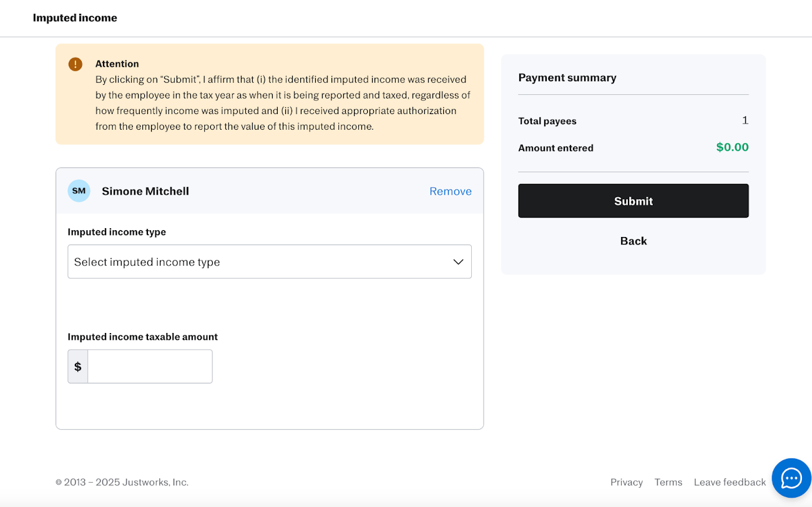Viewport: 812px width, 507px height.
Task: Focus the imputed income taxable amount field
Action: (x=150, y=367)
